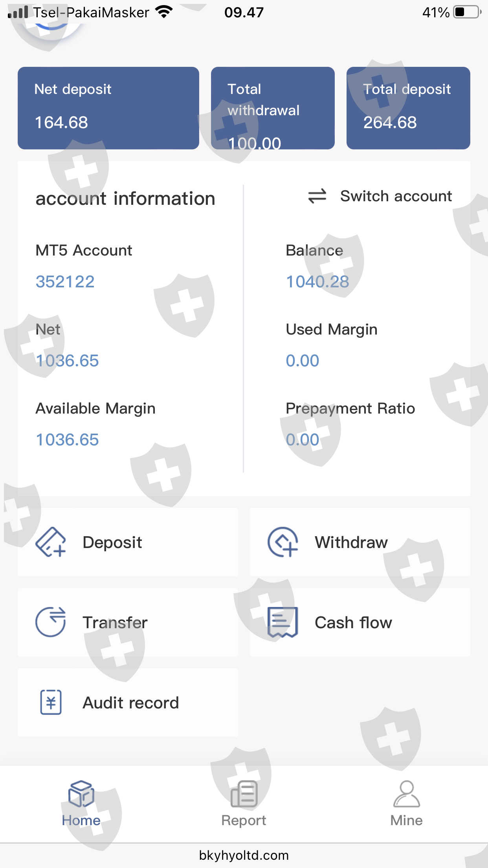This screenshot has height=868, width=488.
Task: Go to the Mine tab label
Action: (406, 820)
